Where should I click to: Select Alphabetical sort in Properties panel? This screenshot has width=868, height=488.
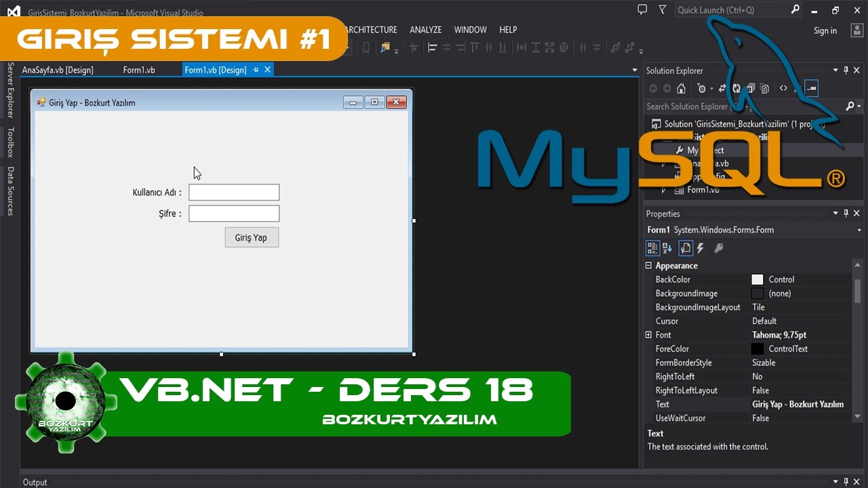click(667, 248)
